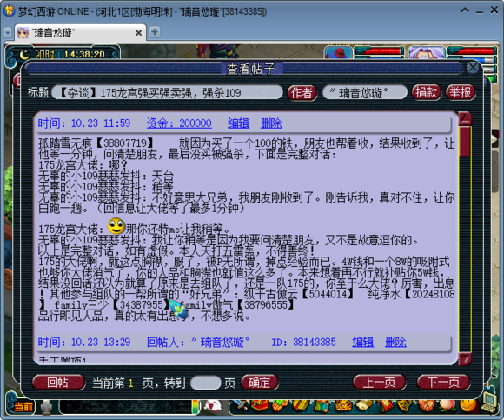Viewport: 504px width, 420px height.
Task: Click the purple-haired character portrait
Action: (427, 52)
